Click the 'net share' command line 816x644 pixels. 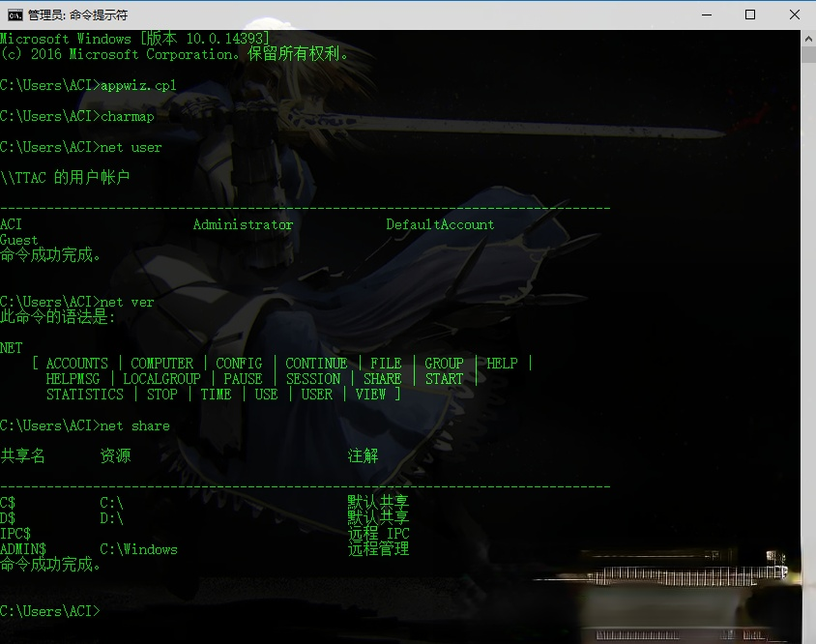click(85, 425)
